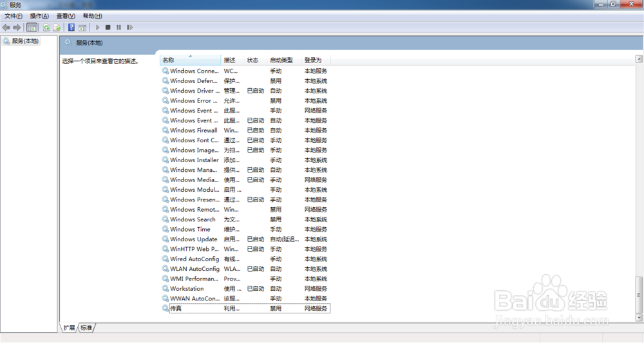Click the Properties pane toolbar icon
Screen dimensions: 644x343
(x=82, y=28)
